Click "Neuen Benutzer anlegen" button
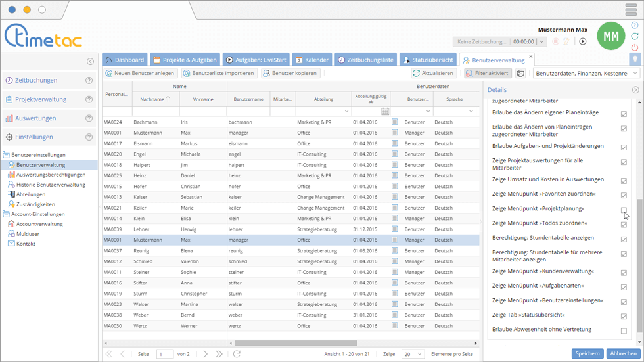The width and height of the screenshot is (644, 362). click(140, 74)
